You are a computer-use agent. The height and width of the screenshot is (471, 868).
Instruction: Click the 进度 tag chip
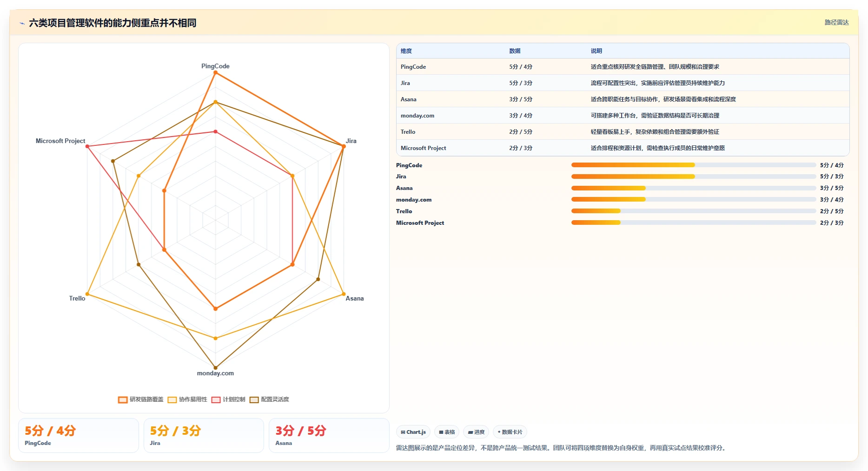point(476,432)
